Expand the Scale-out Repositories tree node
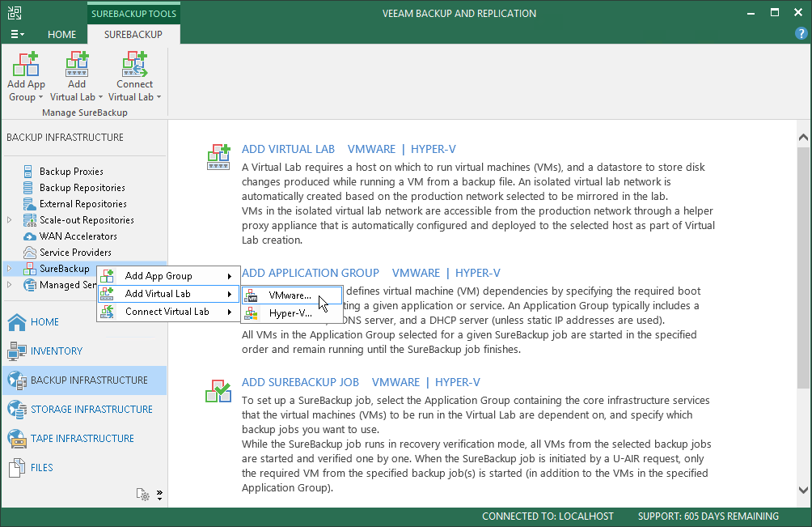Viewport: 812px width, 527px height. coord(10,219)
